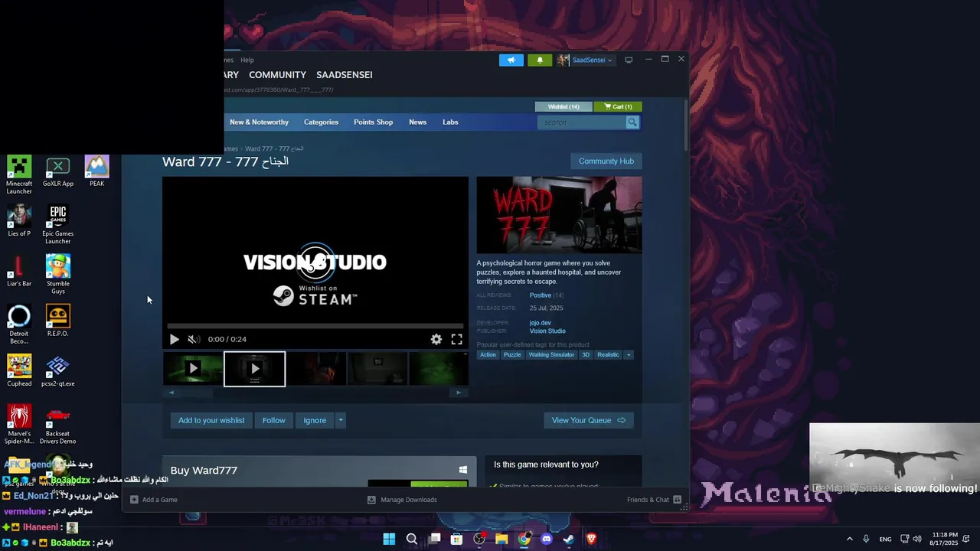
Task: Open the Categories store menu
Action: (x=321, y=122)
